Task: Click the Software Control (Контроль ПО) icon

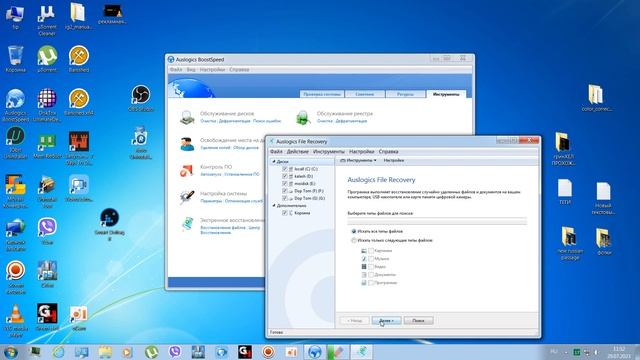Action: (187, 170)
